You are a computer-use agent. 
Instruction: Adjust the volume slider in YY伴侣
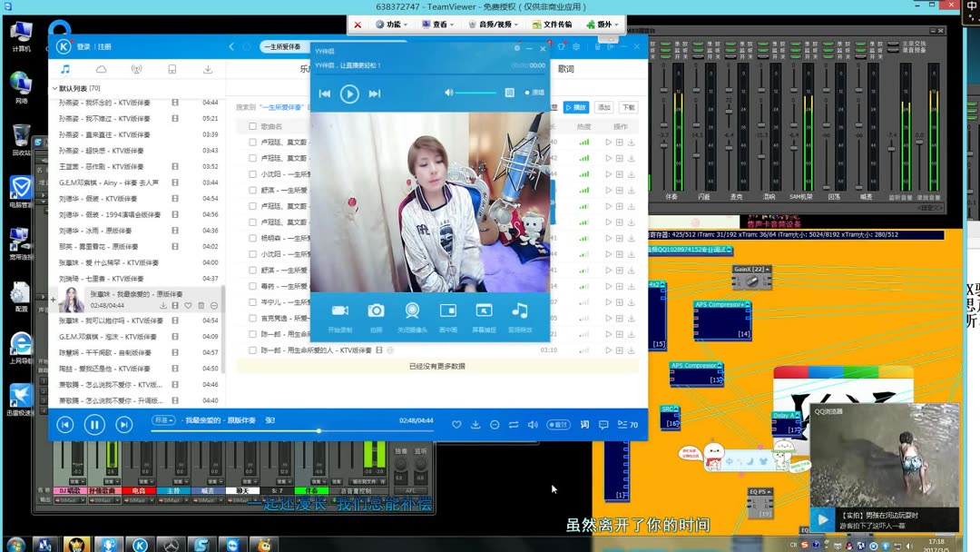[475, 92]
